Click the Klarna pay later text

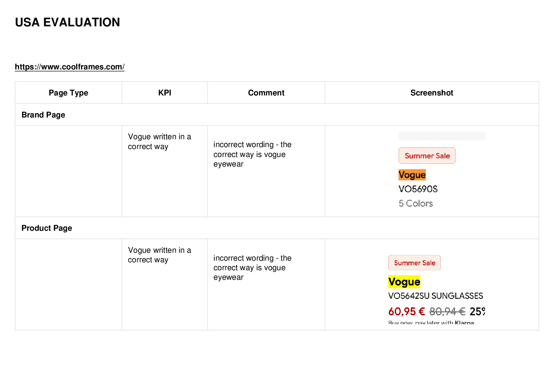coord(431,323)
